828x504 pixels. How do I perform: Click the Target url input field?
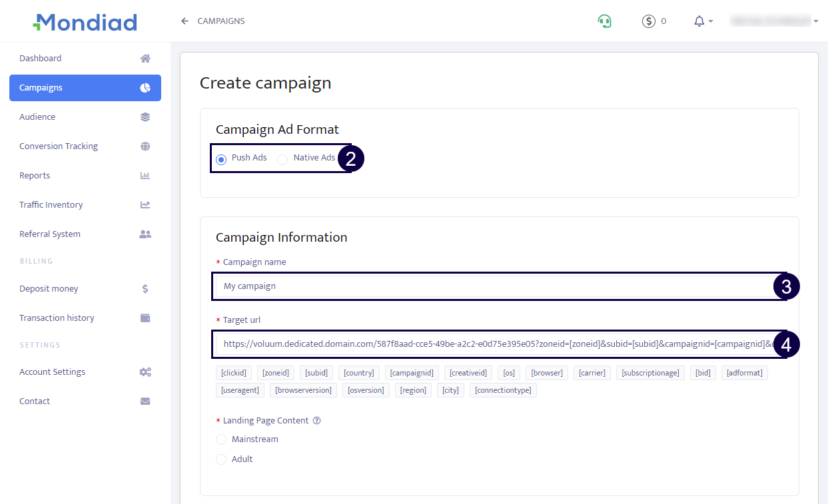pyautogui.click(x=493, y=344)
